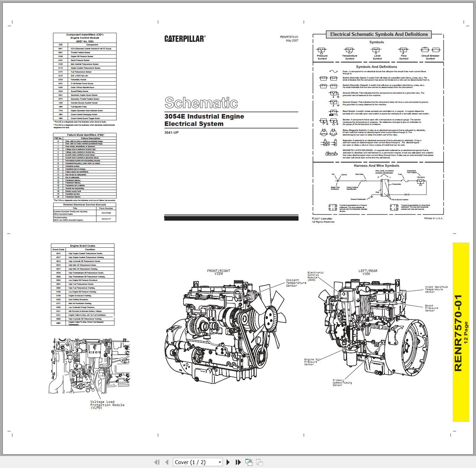Click the Solenoid symbol graphic
This screenshot has height=468, width=476.
(329, 143)
